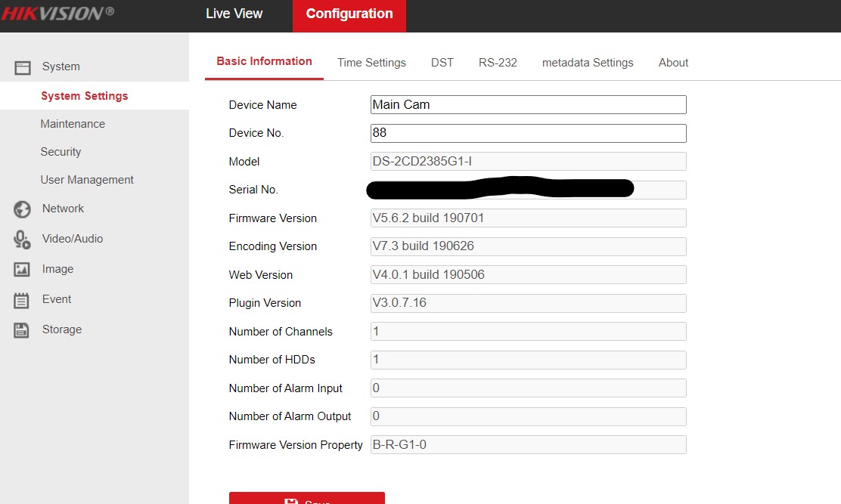
Task: Click the Device Name input field
Action: (x=528, y=105)
